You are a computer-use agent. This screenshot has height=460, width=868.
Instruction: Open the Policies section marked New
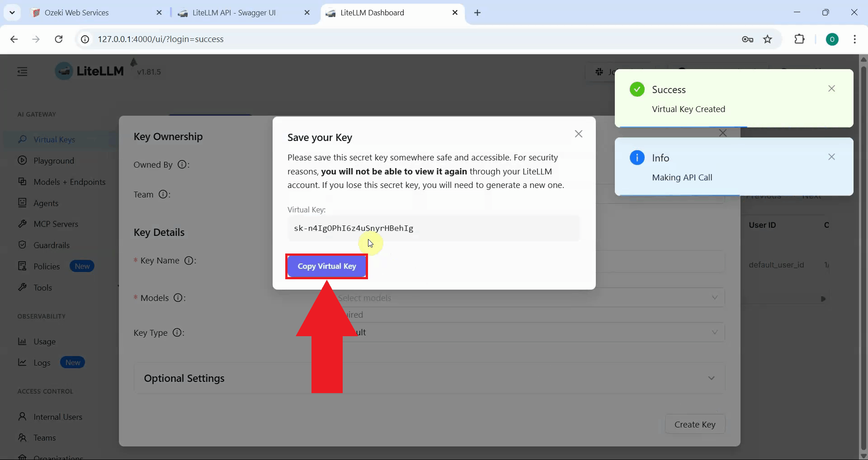pos(47,266)
